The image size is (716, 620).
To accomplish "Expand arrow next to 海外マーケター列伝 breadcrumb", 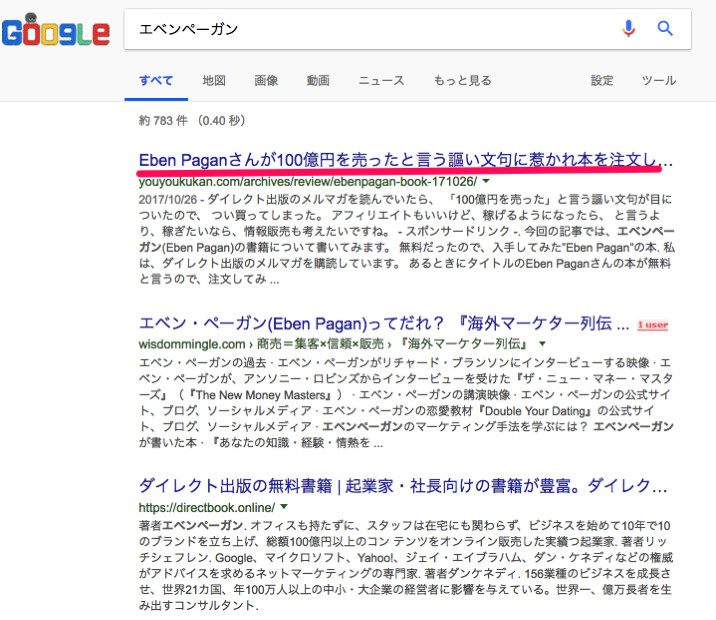I will 542,343.
